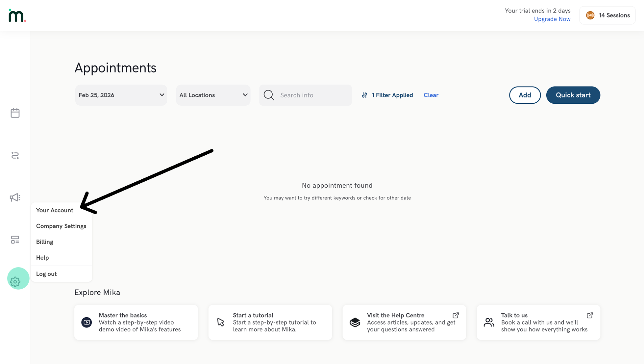This screenshot has width=644, height=364.
Task: Open the templates layout sidebar icon
Action: pyautogui.click(x=15, y=240)
